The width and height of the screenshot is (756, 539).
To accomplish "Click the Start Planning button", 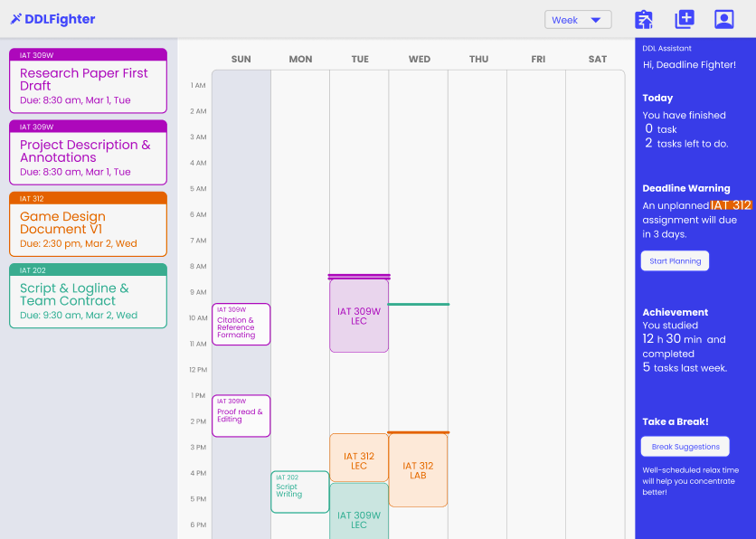I will tap(675, 260).
